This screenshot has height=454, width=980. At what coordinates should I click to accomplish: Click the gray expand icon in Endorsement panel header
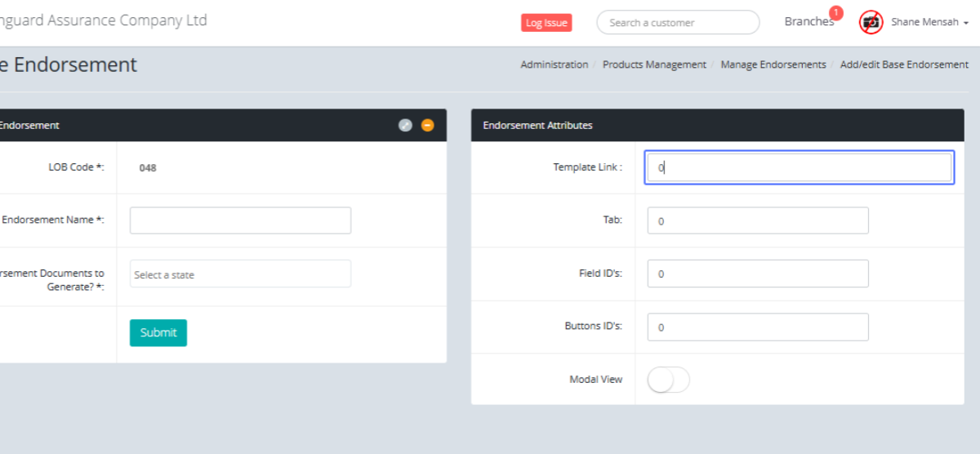tap(405, 125)
